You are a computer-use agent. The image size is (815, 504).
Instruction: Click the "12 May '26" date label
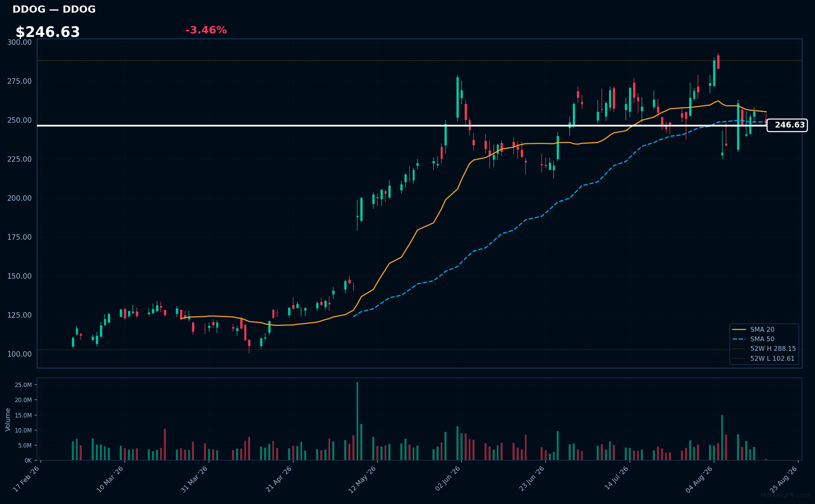point(362,479)
